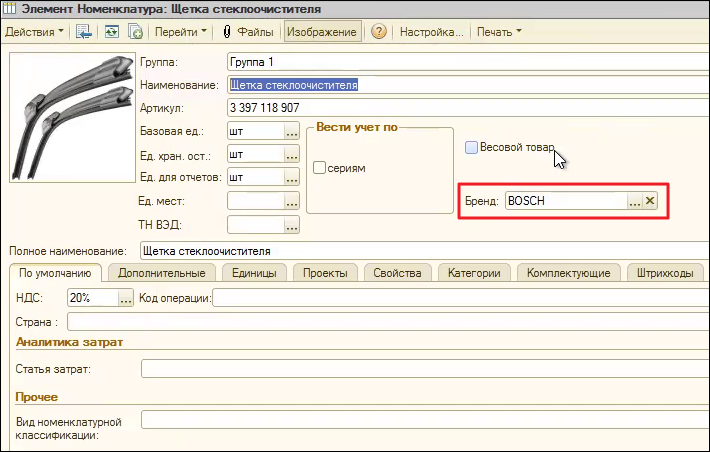Switch to the Свойства tab
The image size is (710, 452).
397,273
